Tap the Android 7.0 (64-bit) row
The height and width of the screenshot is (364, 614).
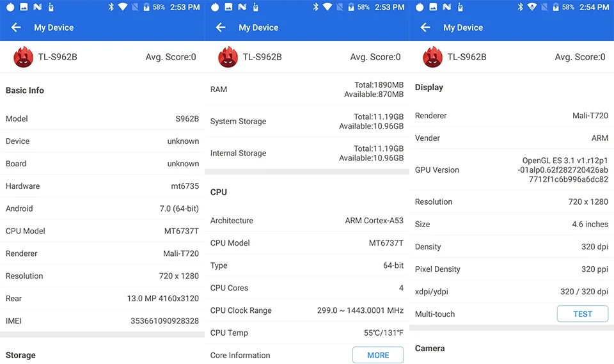pos(102,209)
